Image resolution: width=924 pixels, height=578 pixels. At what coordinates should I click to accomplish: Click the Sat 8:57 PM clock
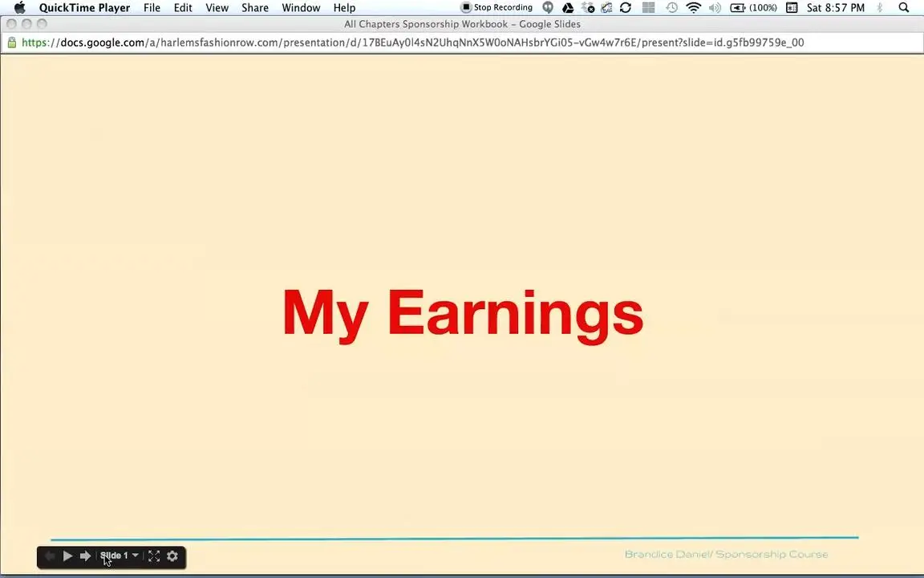tap(836, 8)
